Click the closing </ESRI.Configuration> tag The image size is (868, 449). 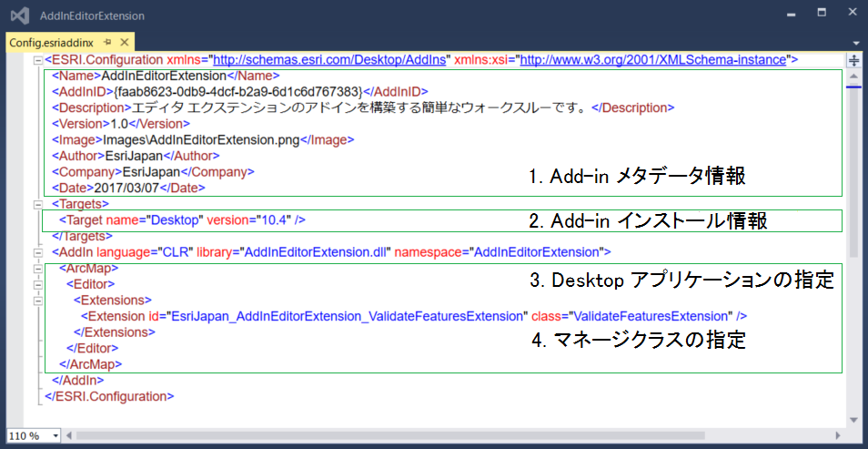click(109, 397)
